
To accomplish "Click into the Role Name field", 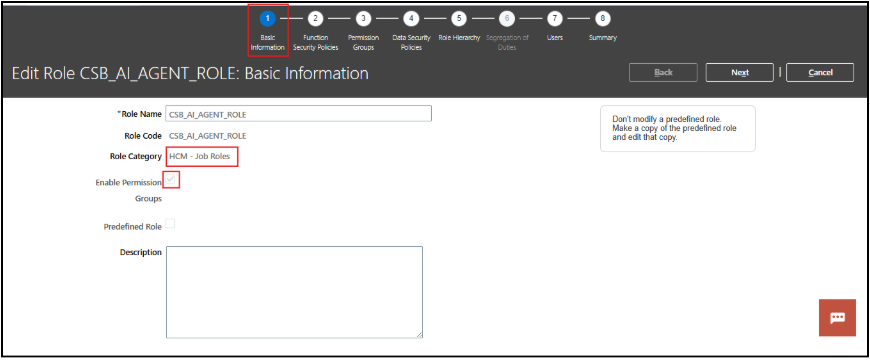I will tap(299, 114).
